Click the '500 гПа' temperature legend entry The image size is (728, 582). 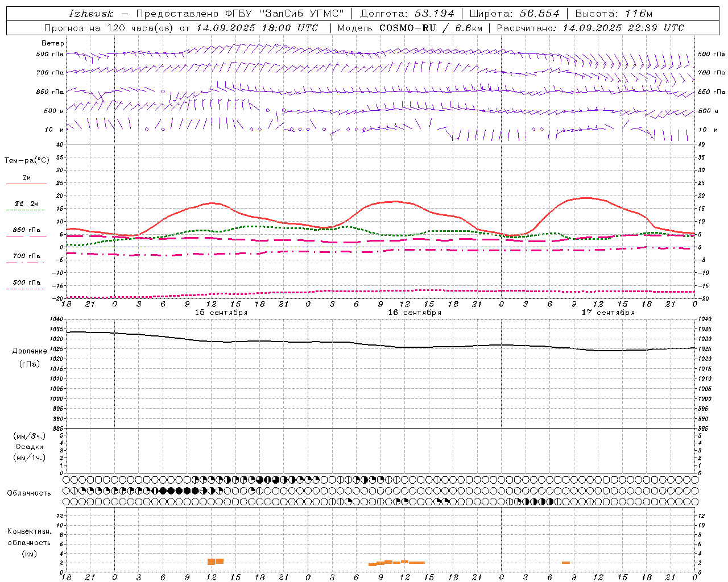(26, 282)
